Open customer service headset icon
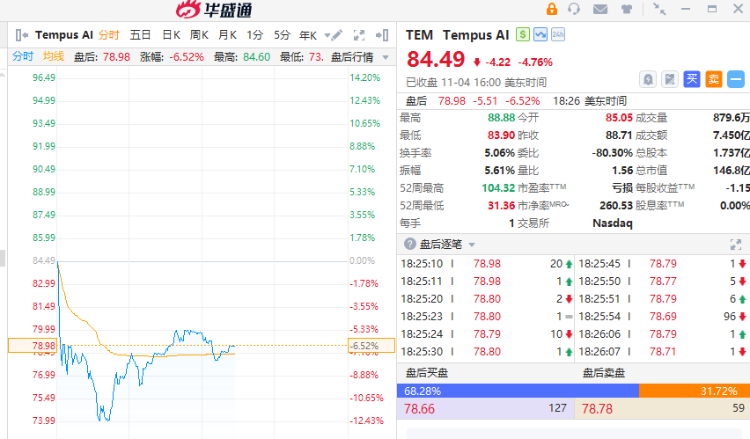 click(574, 9)
